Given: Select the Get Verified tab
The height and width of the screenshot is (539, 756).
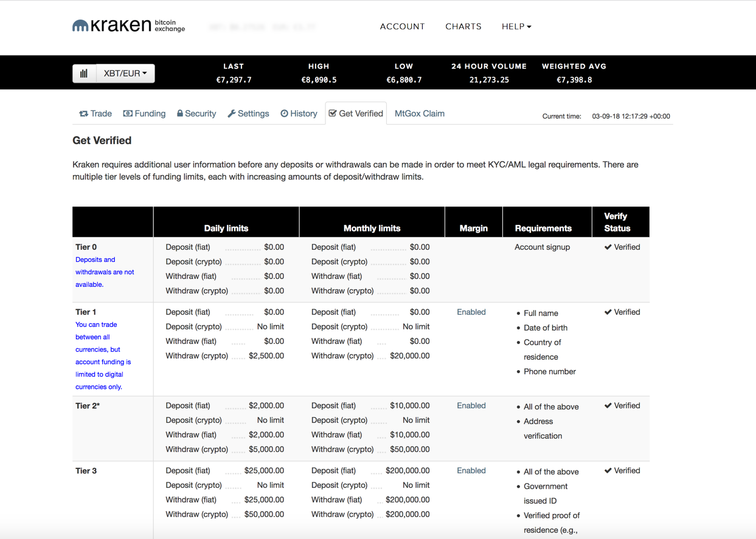Looking at the screenshot, I should point(356,114).
